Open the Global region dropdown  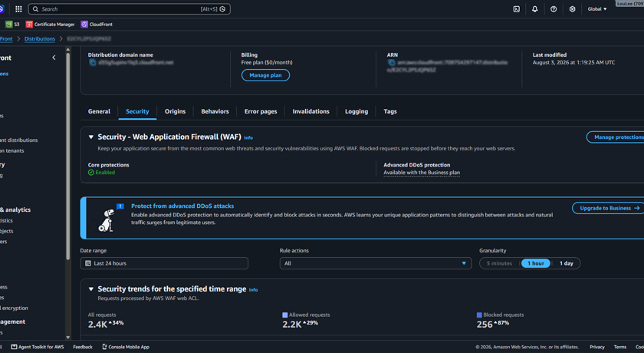(x=596, y=9)
